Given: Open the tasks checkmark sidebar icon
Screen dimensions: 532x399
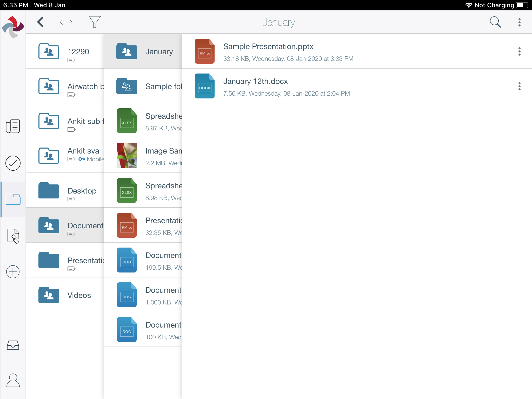Looking at the screenshot, I should 13,163.
